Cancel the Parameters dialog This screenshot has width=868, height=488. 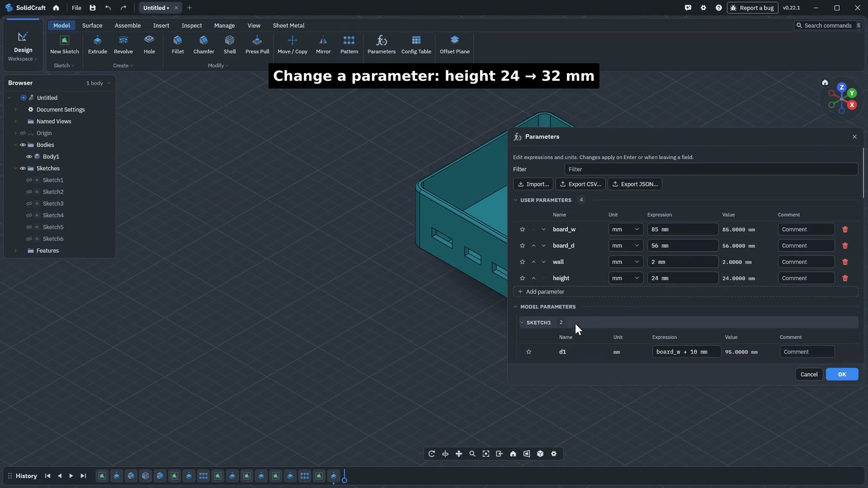click(809, 374)
